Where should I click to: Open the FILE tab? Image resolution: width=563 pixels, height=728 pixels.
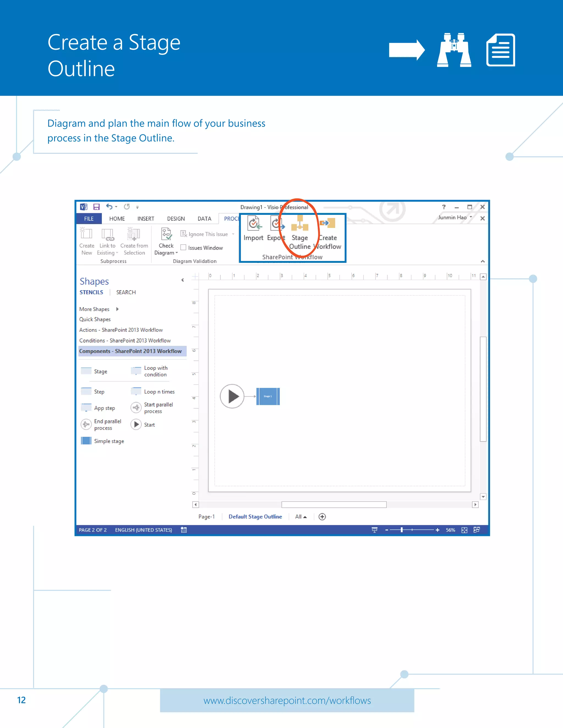(x=89, y=219)
